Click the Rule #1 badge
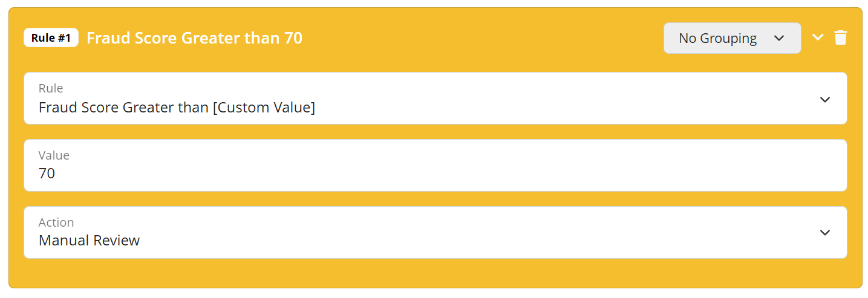The height and width of the screenshot is (298, 868). pos(51,37)
